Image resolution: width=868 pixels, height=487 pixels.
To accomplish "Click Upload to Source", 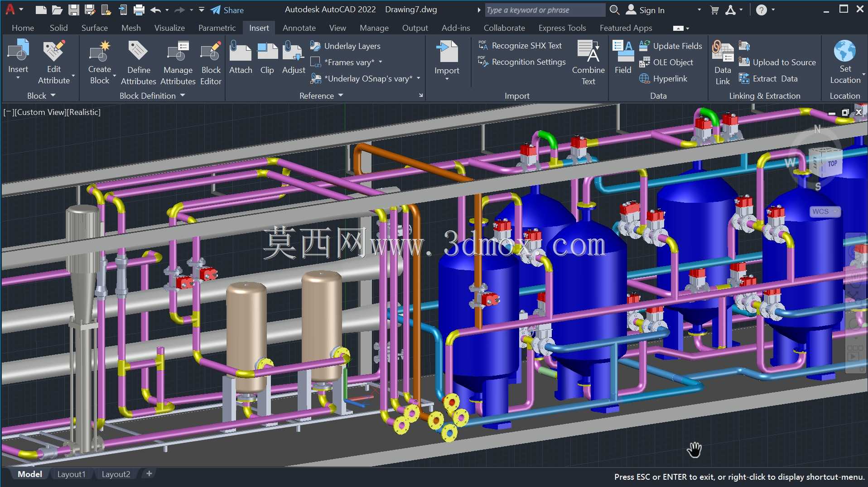I will click(x=777, y=62).
